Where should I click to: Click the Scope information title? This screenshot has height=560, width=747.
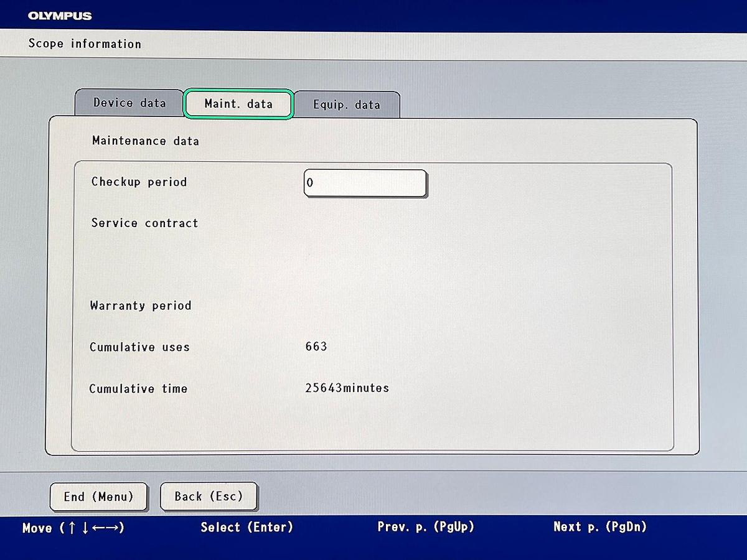click(85, 44)
